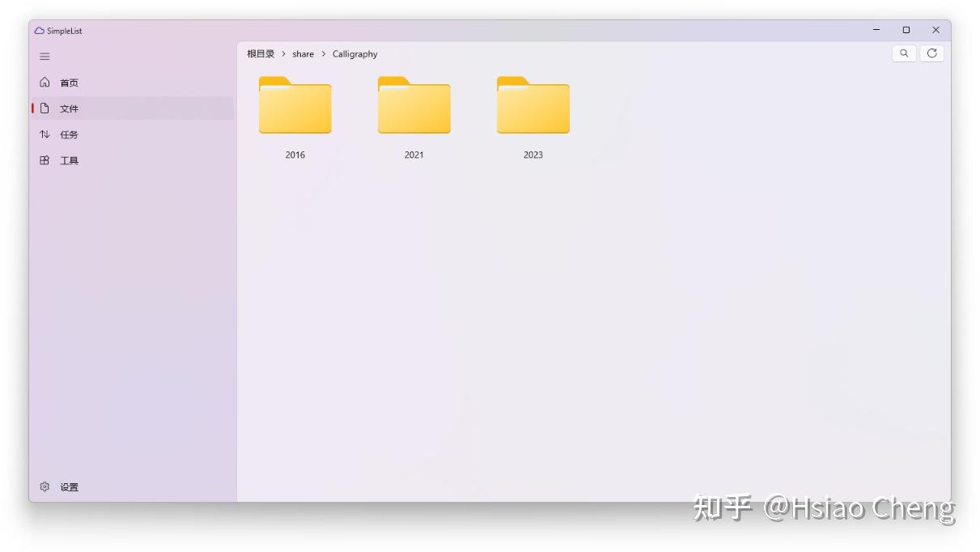Open the 设置 settings gear icon
The height and width of the screenshot is (552, 980).
(x=45, y=486)
